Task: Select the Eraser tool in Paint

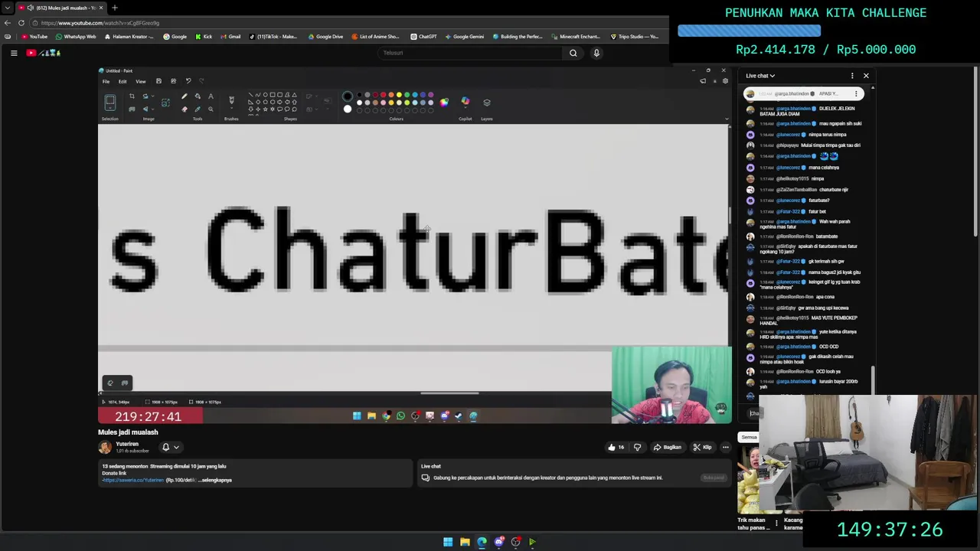Action: (184, 109)
